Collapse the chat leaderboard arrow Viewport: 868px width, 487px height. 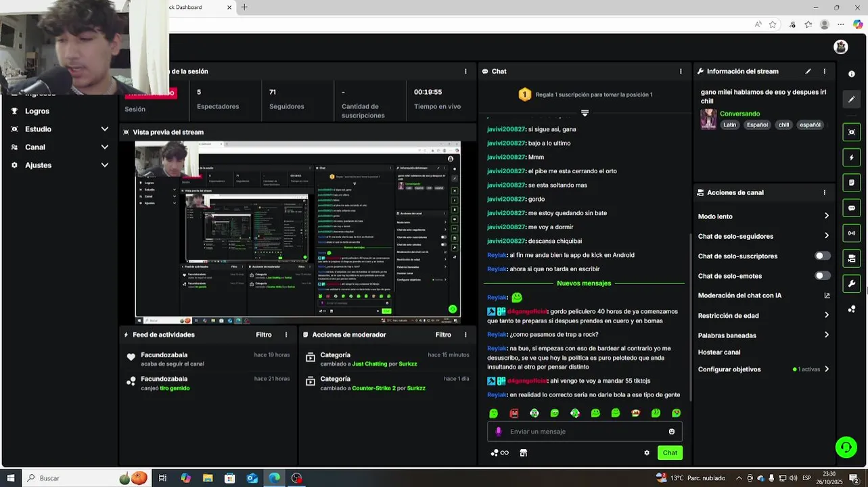pyautogui.click(x=585, y=113)
